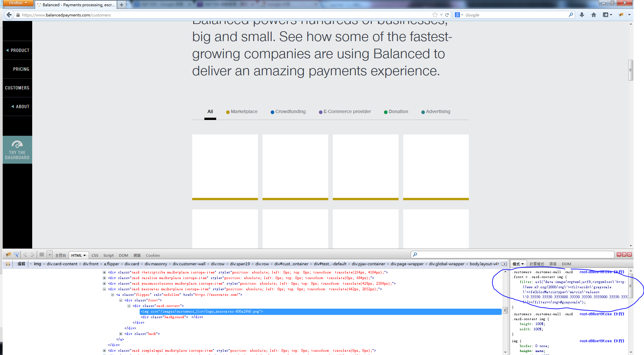Open a new tab with the plus button
This screenshot has width=644, height=355.
(122, 5)
